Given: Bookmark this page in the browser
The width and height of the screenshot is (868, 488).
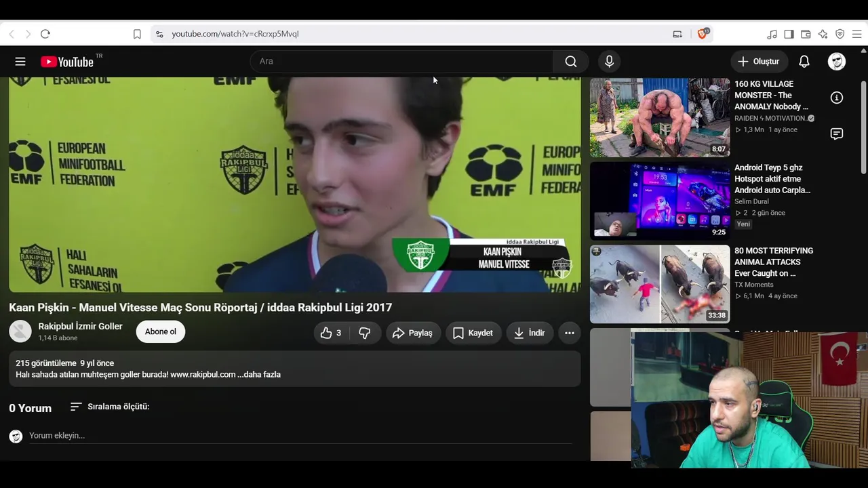Looking at the screenshot, I should (x=137, y=34).
